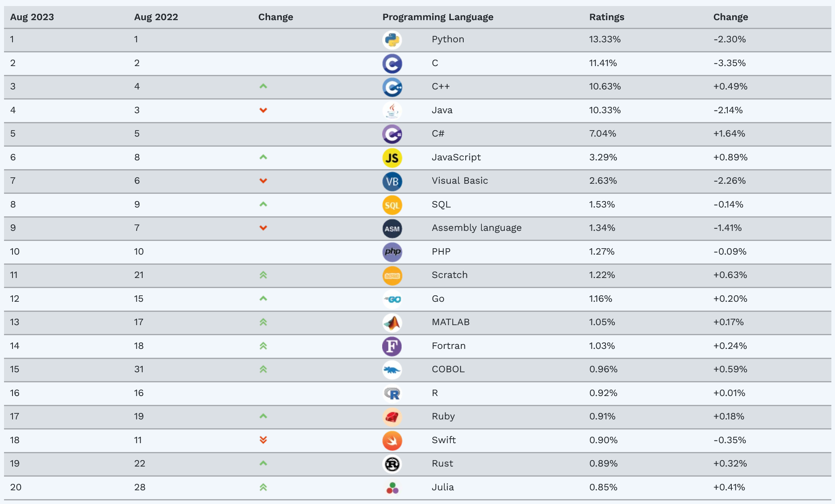Click red down arrow in Java row

pos(263,110)
